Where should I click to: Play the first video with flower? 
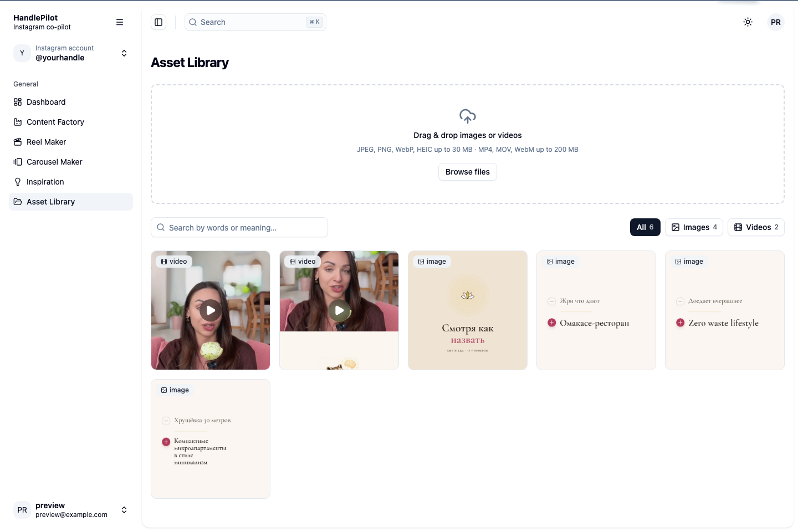pos(211,310)
